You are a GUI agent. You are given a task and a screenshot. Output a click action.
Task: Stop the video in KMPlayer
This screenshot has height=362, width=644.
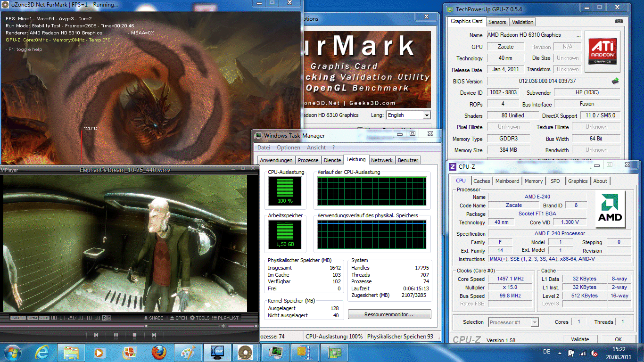pyautogui.click(x=134, y=335)
